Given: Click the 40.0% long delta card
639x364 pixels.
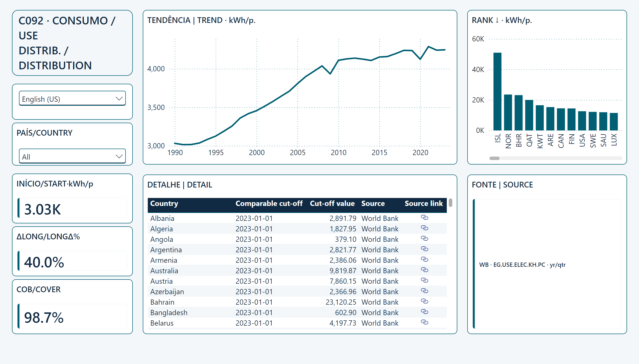Looking at the screenshot, I should [x=72, y=261].
